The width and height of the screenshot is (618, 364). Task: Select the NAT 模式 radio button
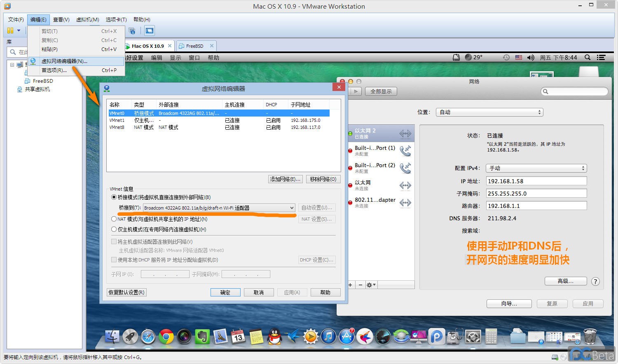pos(114,219)
